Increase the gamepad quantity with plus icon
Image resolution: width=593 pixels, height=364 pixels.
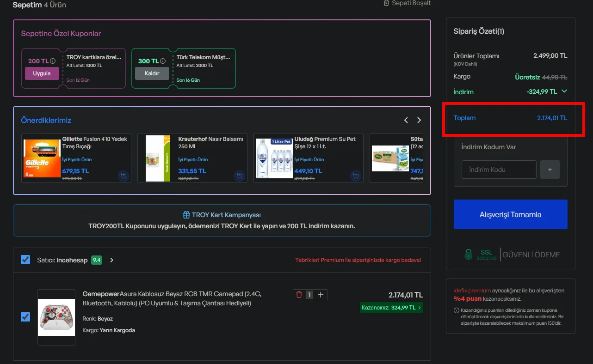click(x=321, y=295)
